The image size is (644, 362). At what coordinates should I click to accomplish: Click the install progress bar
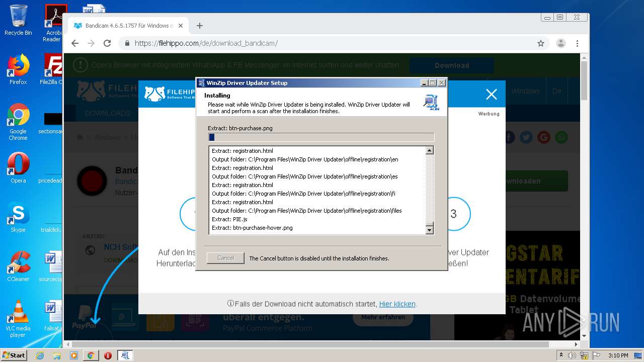tap(321, 137)
